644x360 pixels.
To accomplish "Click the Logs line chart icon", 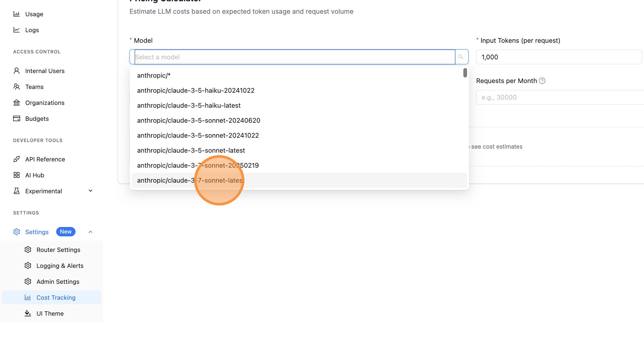I will (17, 30).
